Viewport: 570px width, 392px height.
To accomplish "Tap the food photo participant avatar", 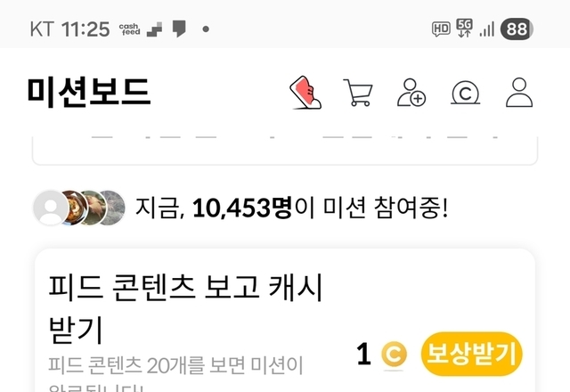I will 75,208.
